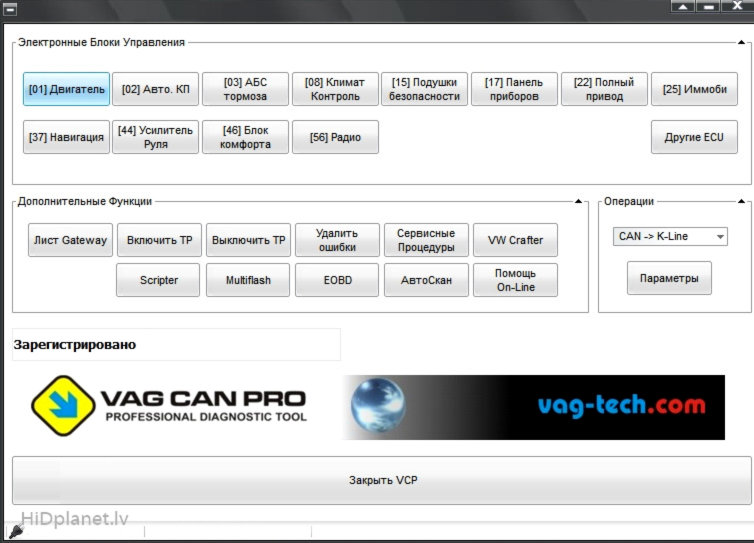Launch the АвтоСкан function
The height and width of the screenshot is (543, 754).
(426, 280)
